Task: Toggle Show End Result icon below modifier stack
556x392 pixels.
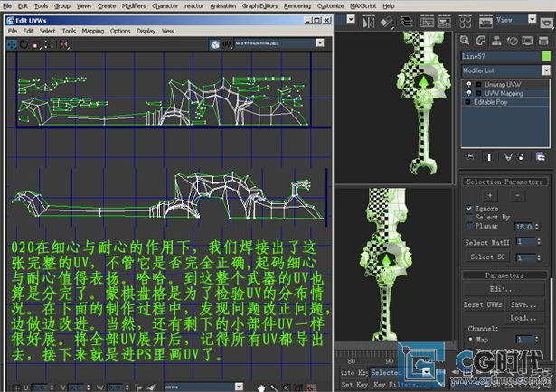Action: pos(489,157)
